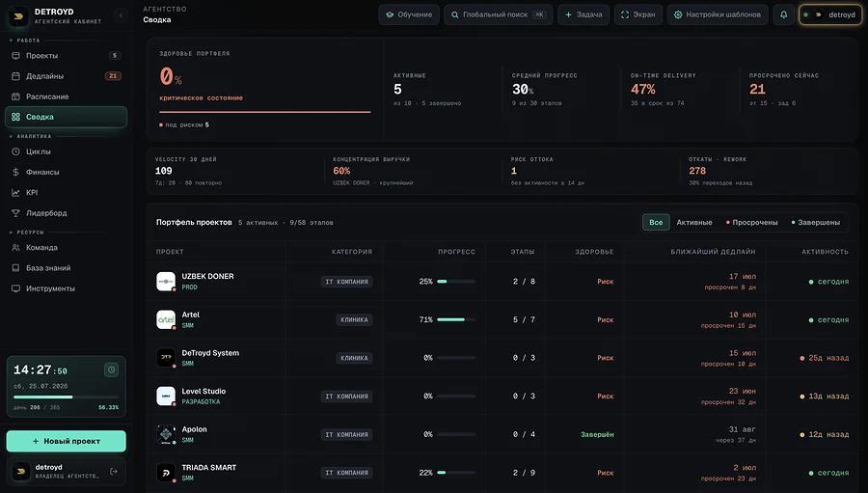This screenshot has height=493, width=868.
Task: Click TRIADA SMART project icon
Action: [x=166, y=473]
